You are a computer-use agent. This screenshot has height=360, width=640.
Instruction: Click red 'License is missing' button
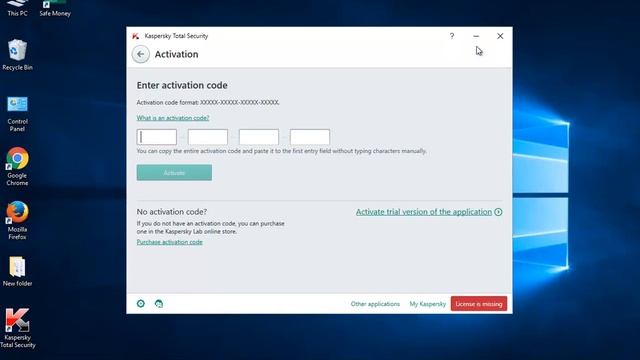click(479, 304)
